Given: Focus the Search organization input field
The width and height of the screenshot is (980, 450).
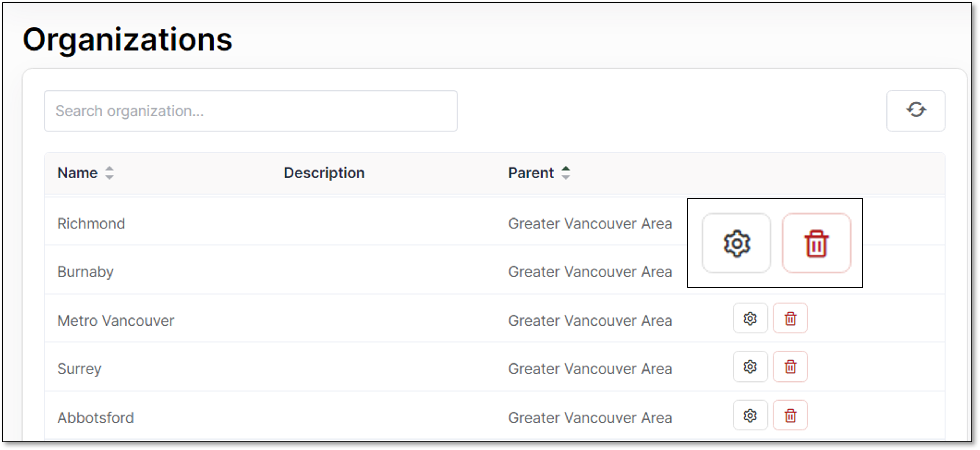Looking at the screenshot, I should coord(251,111).
